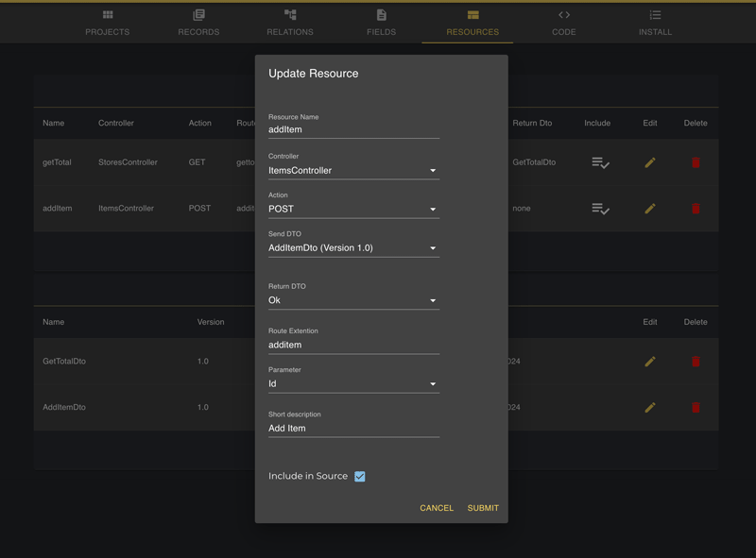Click the none Return Dto cell
756x558 pixels.
pos(522,208)
